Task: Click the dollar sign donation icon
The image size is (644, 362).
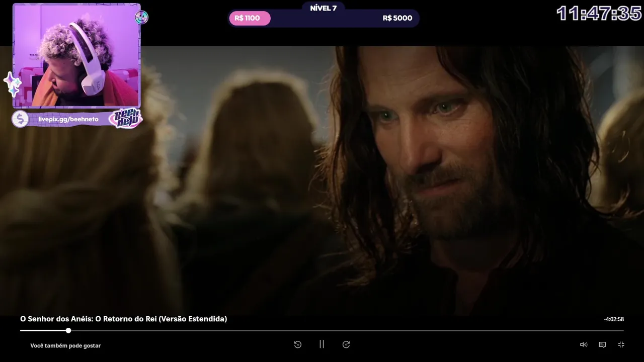Action: point(20,119)
